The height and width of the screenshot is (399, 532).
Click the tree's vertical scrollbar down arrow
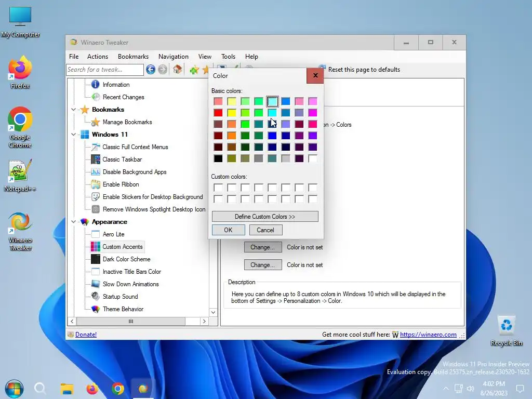pyautogui.click(x=214, y=312)
